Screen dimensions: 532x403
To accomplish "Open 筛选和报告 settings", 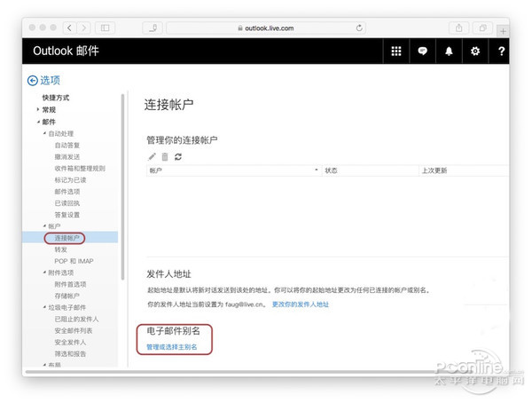I will coord(70,353).
